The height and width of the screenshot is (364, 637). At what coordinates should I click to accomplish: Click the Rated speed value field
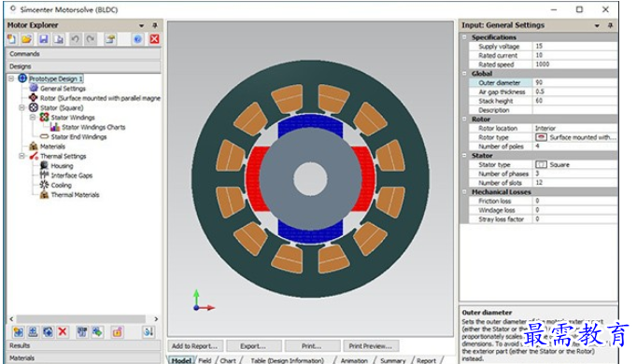click(x=574, y=64)
